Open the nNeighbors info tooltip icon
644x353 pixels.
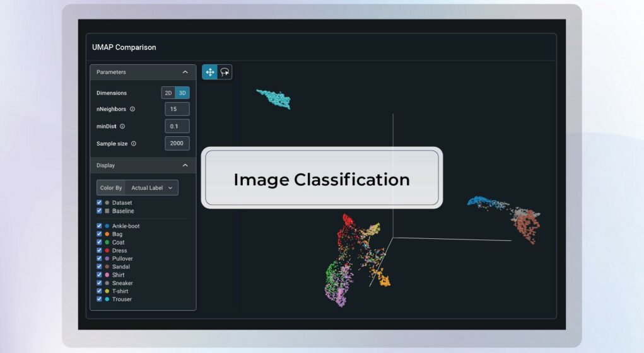pos(132,109)
